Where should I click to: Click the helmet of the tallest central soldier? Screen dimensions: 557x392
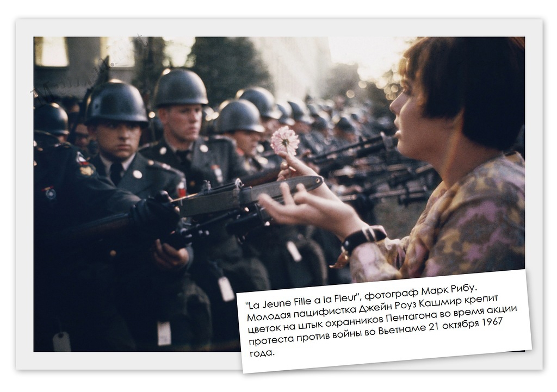point(180,87)
